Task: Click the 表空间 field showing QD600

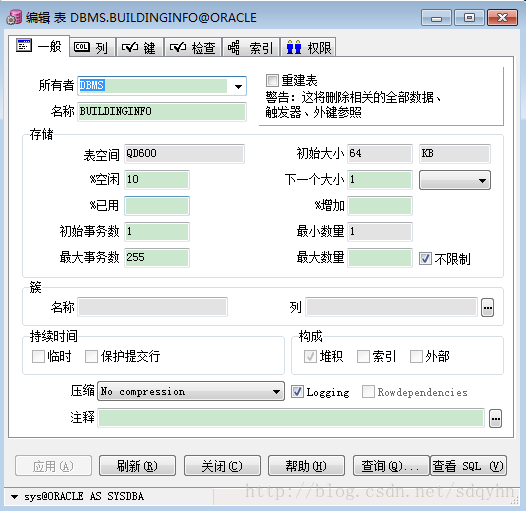Action: click(x=184, y=154)
